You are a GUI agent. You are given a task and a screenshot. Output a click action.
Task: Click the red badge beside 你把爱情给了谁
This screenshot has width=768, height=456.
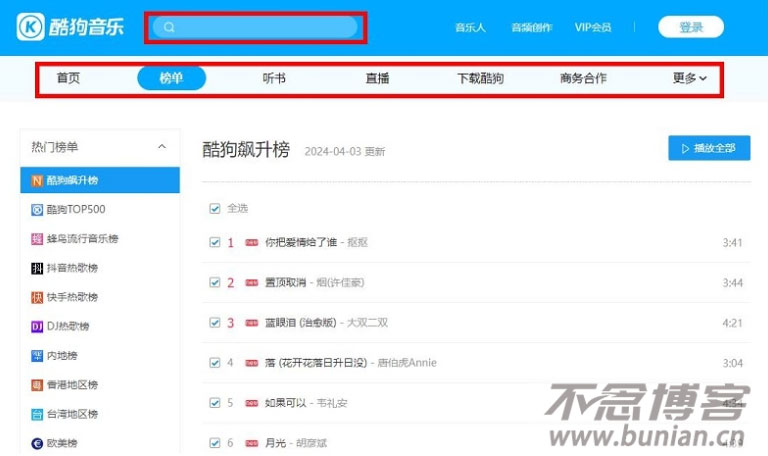coord(252,242)
